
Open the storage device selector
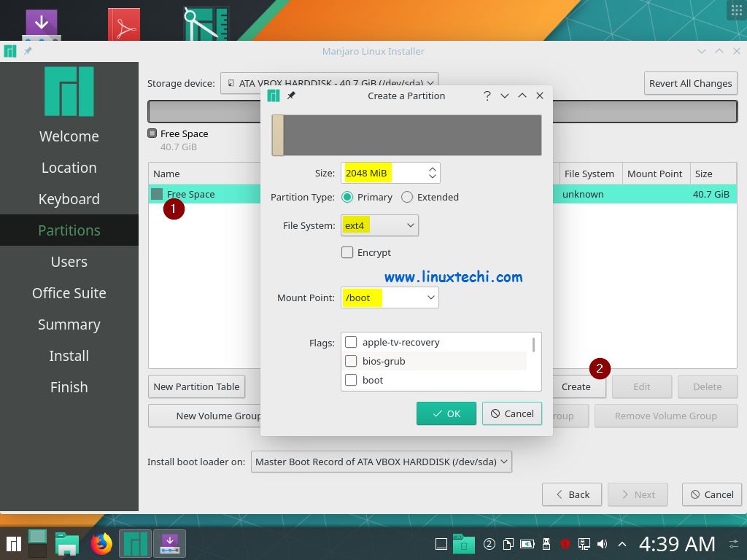328,82
